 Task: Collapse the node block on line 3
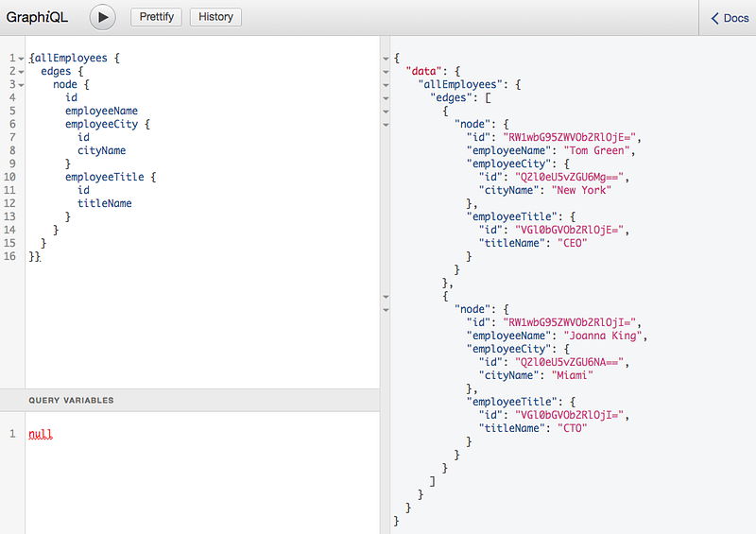coord(21,84)
